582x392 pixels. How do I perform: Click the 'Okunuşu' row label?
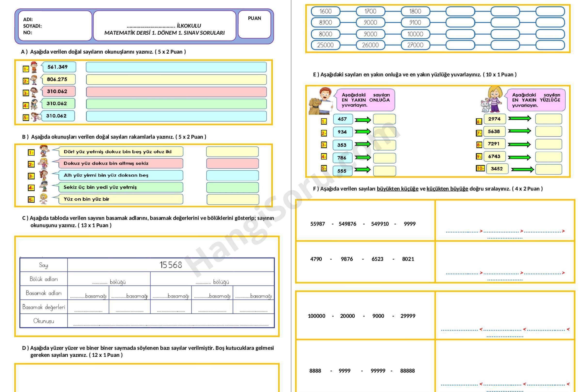[44, 321]
